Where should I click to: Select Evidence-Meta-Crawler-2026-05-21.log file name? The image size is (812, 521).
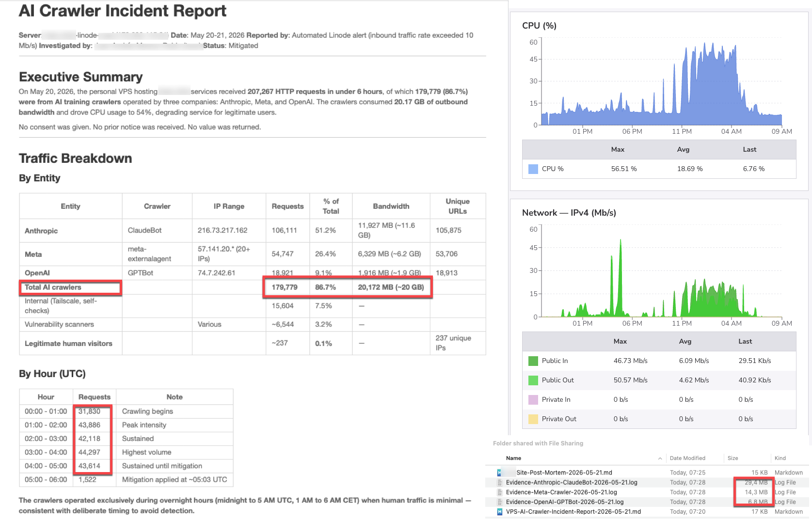pos(561,492)
